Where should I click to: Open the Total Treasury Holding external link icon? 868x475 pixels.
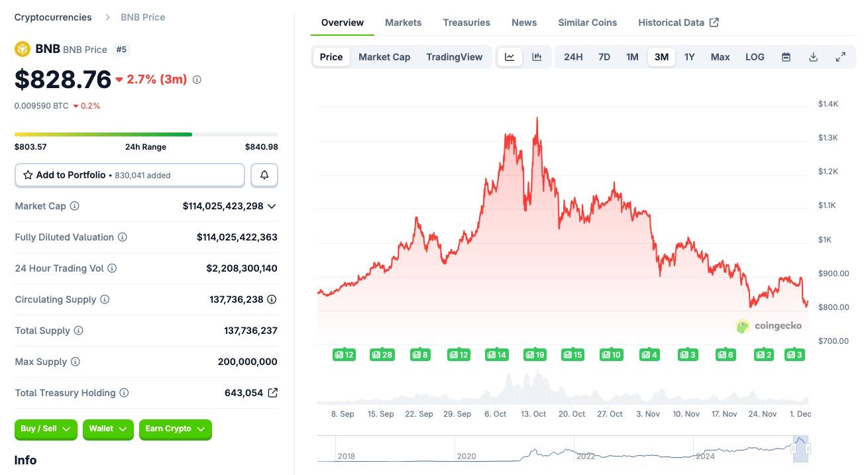pyautogui.click(x=272, y=393)
